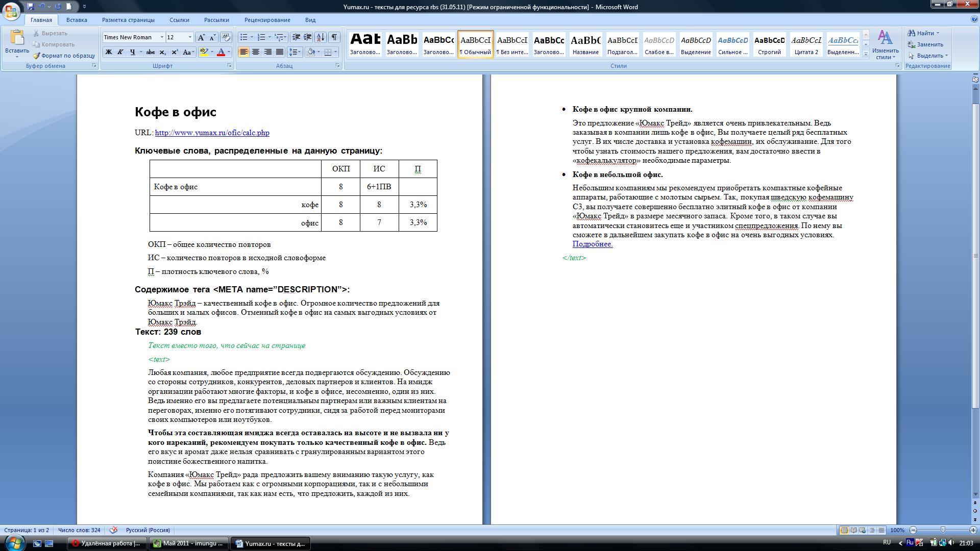Open the yumax.ru calc.php hyperlink

coord(212,133)
